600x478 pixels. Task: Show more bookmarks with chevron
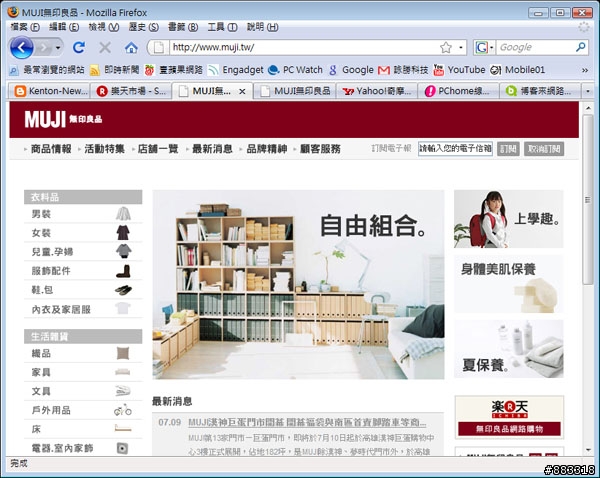(x=585, y=70)
